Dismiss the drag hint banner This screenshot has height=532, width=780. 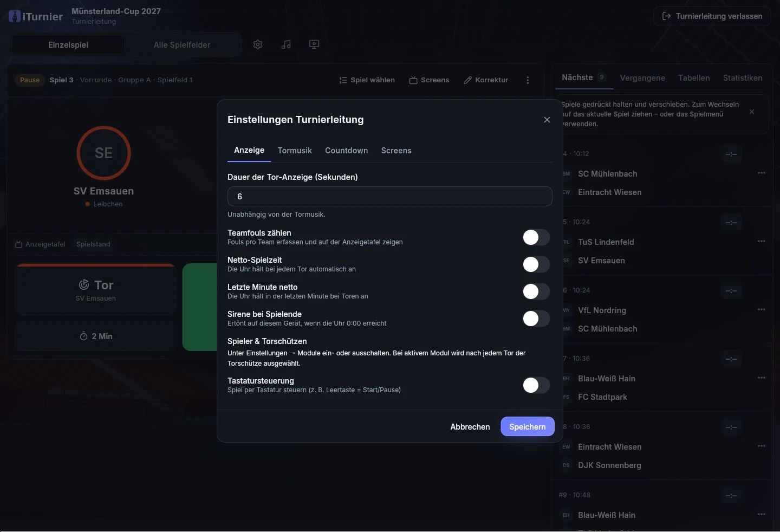point(752,112)
